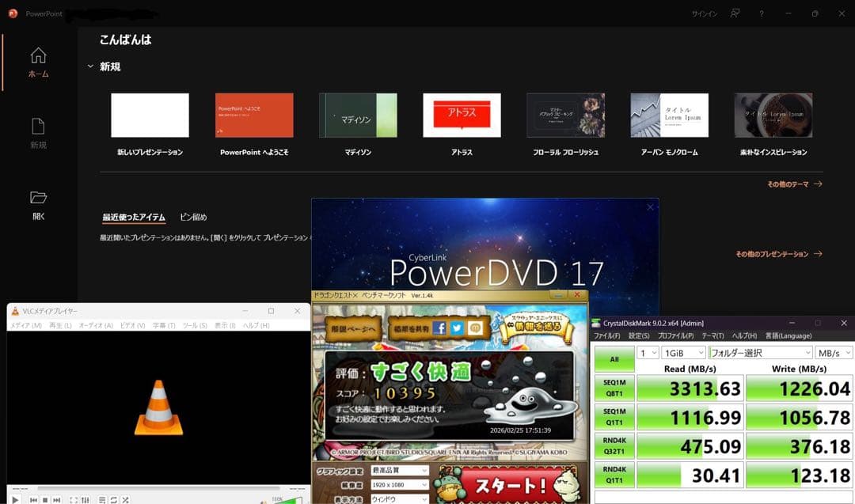Select the 素朴なインスピレーション template
This screenshot has height=504, width=855.
(773, 115)
